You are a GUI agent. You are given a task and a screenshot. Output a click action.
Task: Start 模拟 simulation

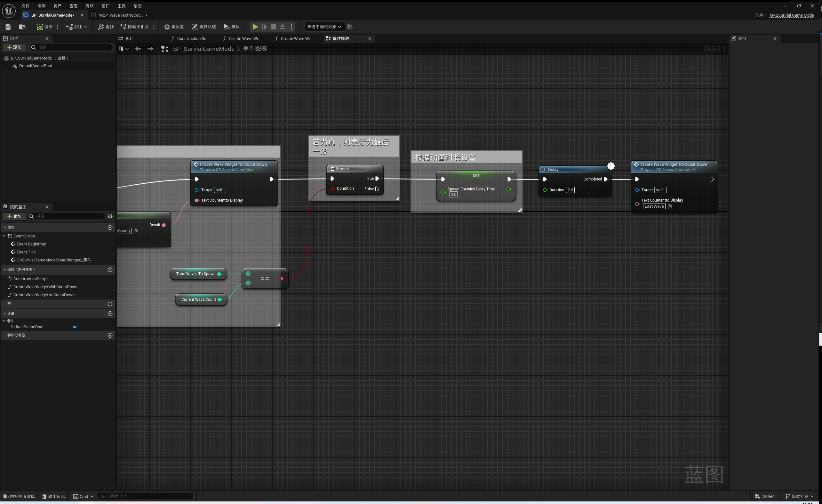coord(232,27)
